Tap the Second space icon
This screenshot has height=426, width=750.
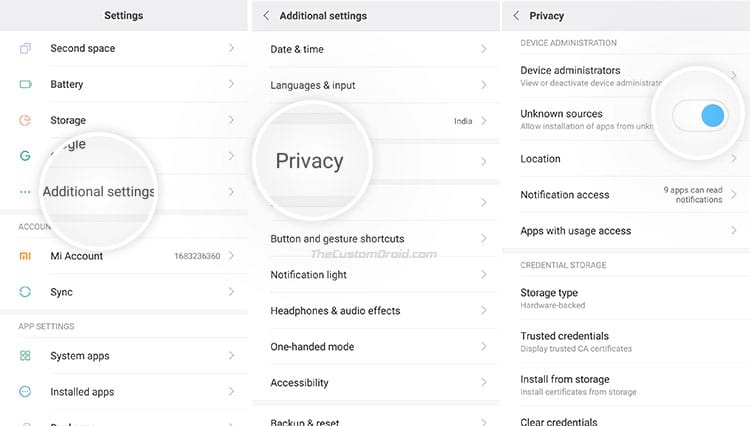[25, 48]
